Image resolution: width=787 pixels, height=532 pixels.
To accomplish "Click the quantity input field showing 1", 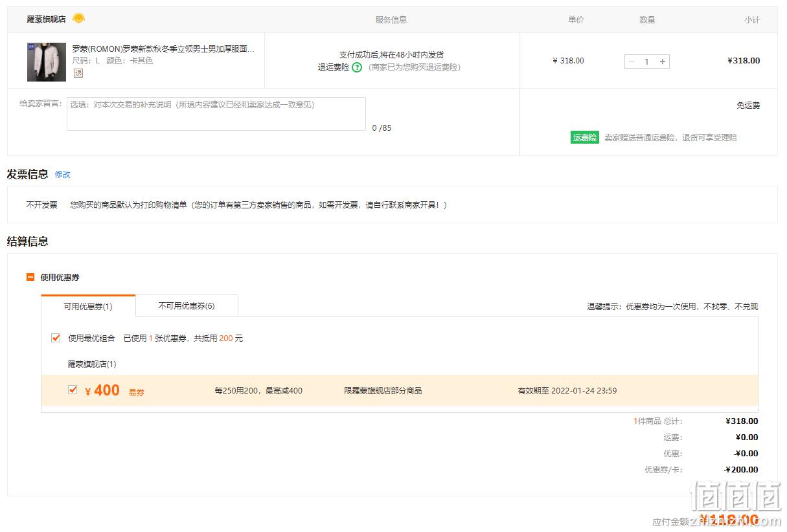I will point(646,61).
